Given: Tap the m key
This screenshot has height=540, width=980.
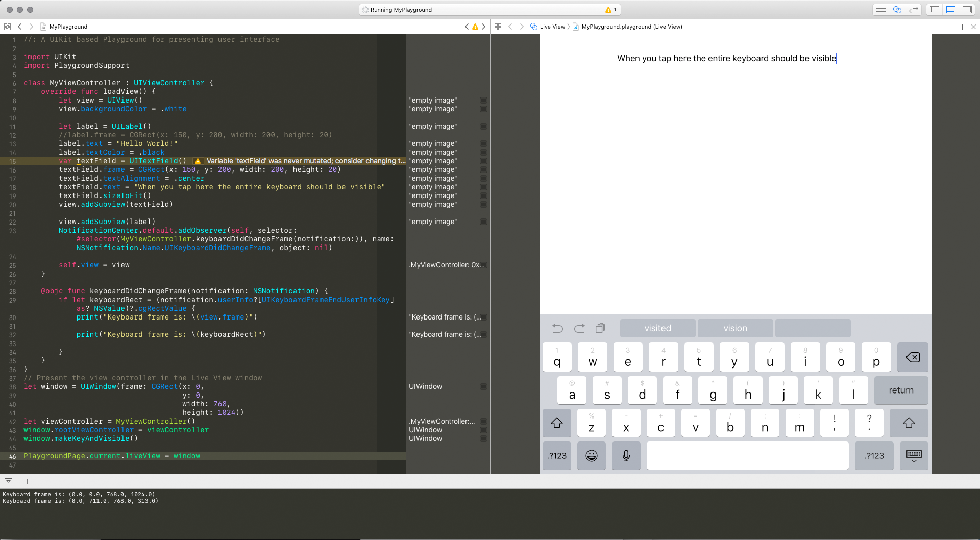Looking at the screenshot, I should coord(800,423).
